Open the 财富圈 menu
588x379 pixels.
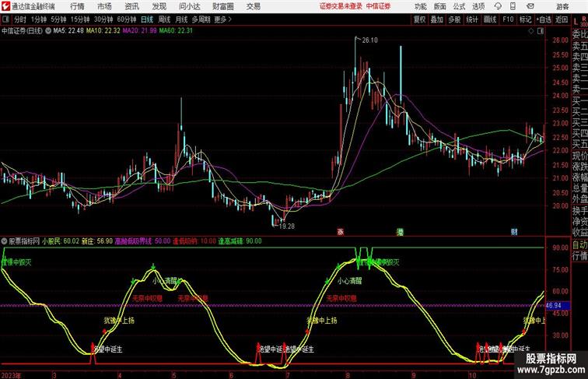tap(223, 6)
